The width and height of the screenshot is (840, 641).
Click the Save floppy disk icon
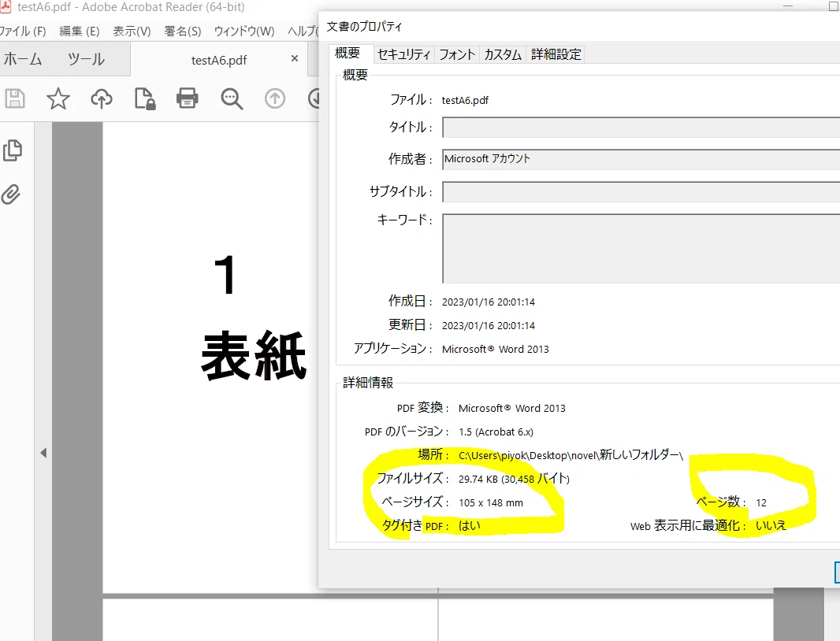click(15, 98)
